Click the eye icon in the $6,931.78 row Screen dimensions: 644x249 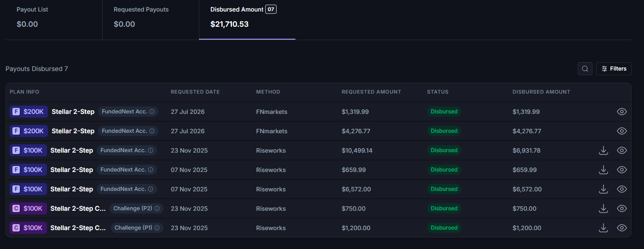(622, 150)
